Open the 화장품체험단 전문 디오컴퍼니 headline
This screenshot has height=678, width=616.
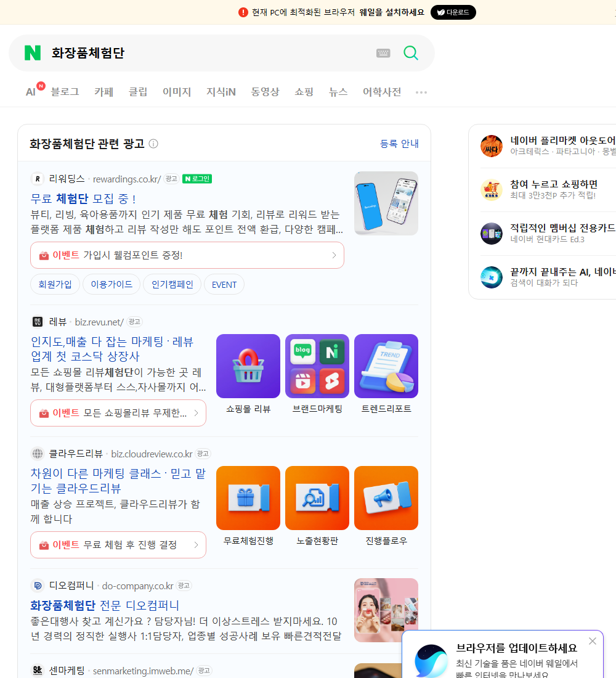[105, 605]
